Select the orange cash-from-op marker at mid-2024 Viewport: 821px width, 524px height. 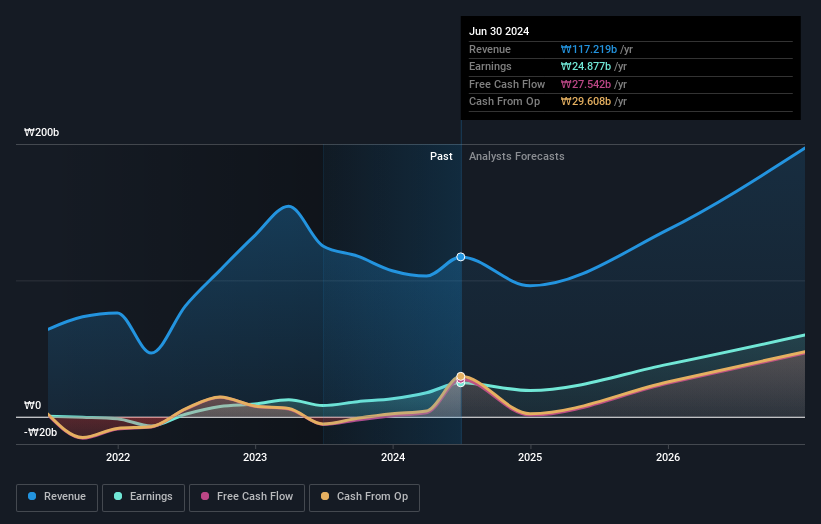click(x=461, y=376)
